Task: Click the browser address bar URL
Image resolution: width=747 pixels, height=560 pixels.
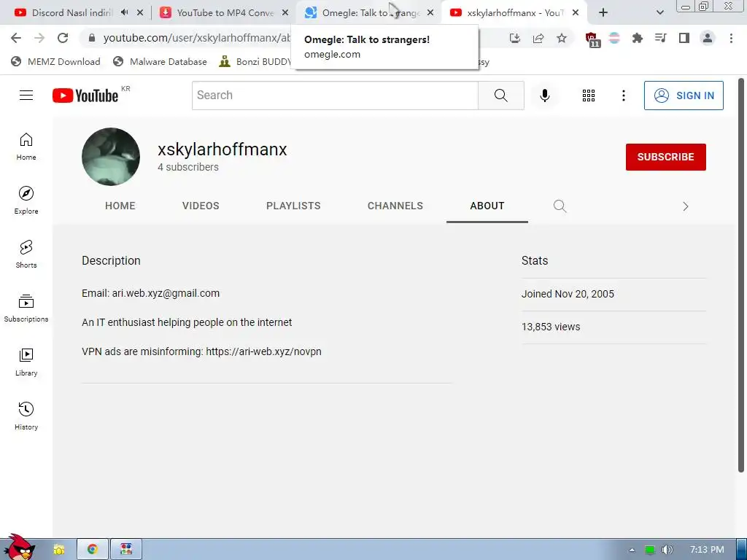Action: (196, 38)
